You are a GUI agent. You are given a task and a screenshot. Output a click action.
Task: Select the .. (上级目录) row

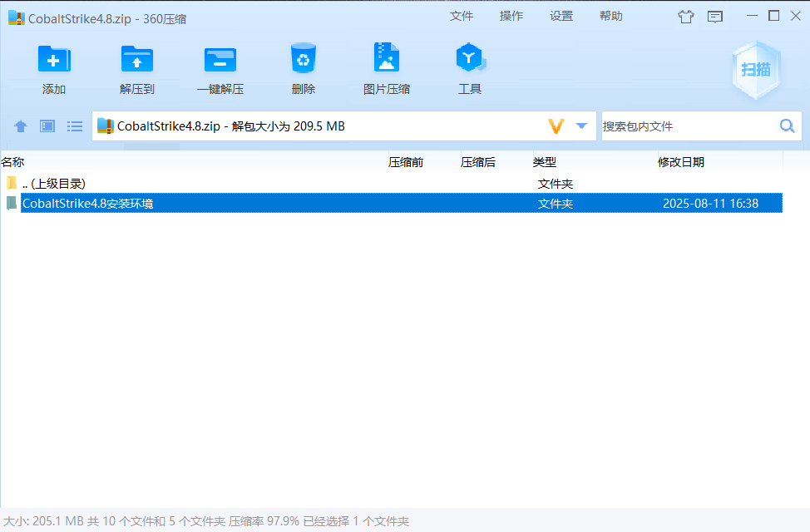(392, 184)
